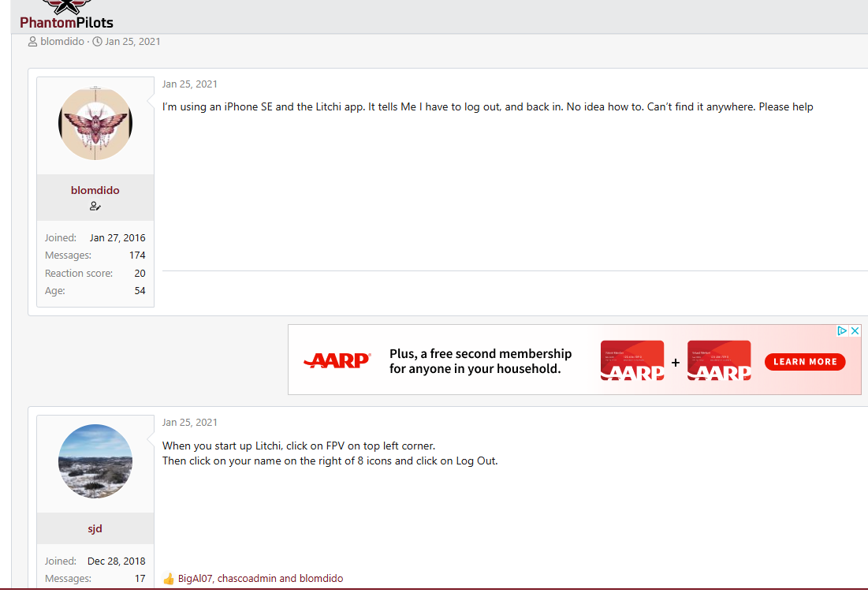Viewport: 868px width, 593px height.
Task: Click the AARP membership cards image
Action: (x=676, y=360)
